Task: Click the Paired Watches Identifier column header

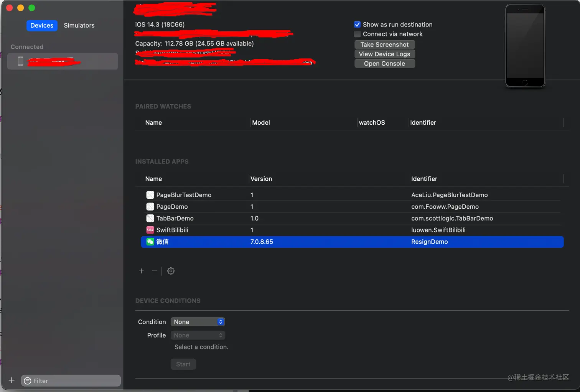Action: click(x=423, y=123)
